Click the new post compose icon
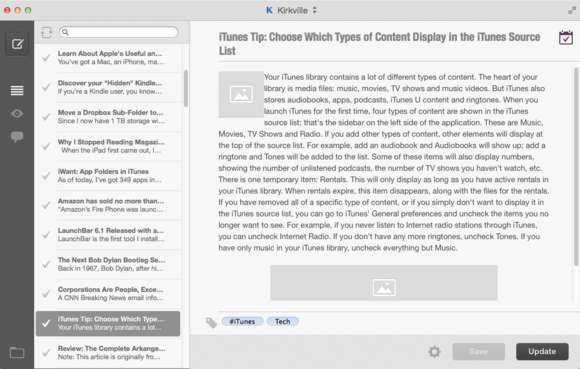Viewport: 580px width, 369px height. (x=17, y=44)
